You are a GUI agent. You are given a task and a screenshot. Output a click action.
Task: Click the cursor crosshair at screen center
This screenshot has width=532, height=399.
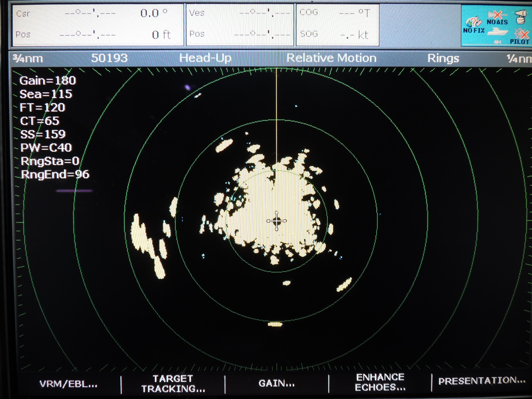277,221
